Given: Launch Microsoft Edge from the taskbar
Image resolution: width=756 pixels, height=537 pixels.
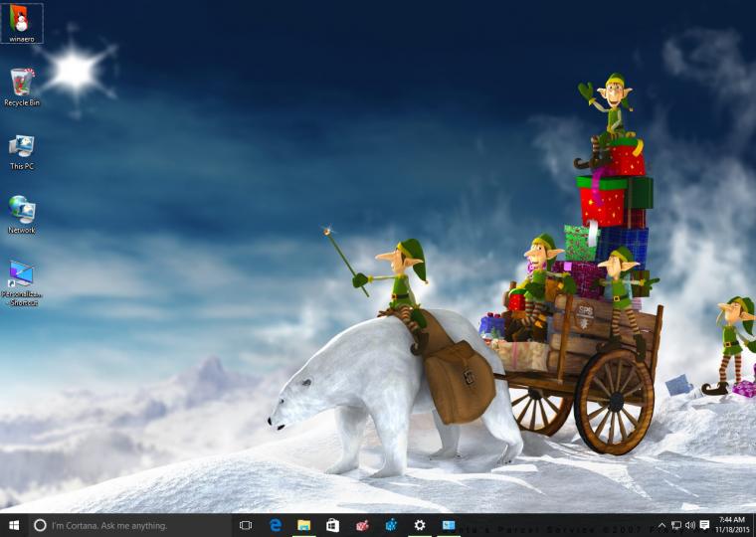Looking at the screenshot, I should pos(276,525).
